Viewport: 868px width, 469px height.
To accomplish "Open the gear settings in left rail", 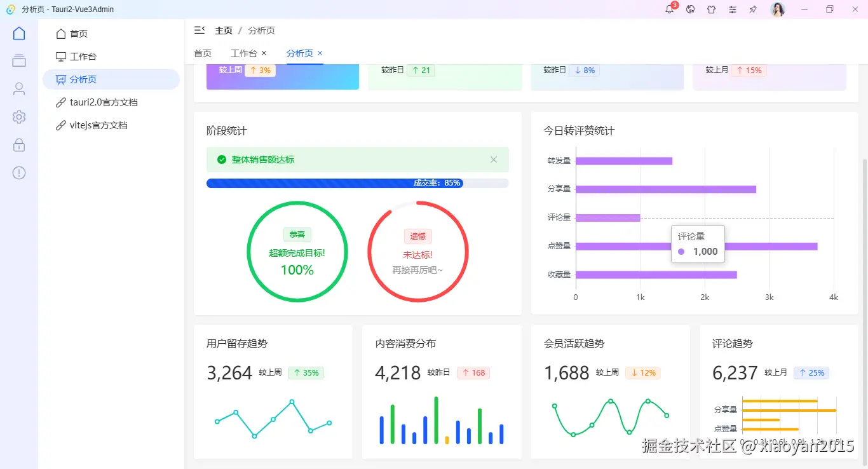I will [19, 117].
